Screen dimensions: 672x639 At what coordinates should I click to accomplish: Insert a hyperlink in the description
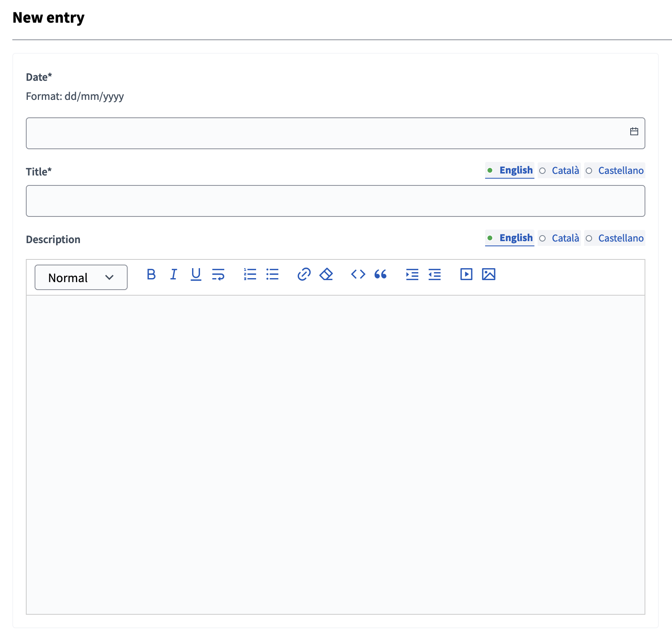coord(303,274)
